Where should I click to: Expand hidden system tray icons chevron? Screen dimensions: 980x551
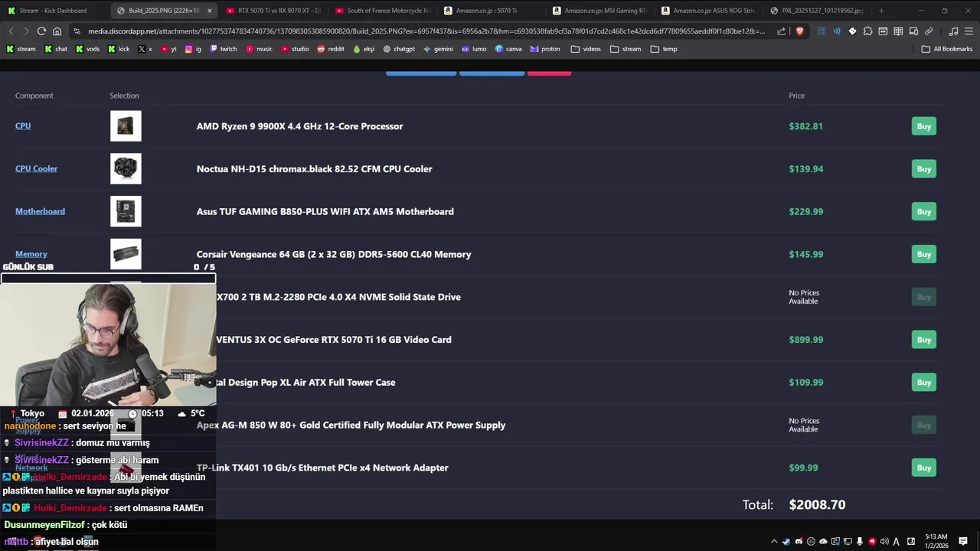click(x=774, y=542)
